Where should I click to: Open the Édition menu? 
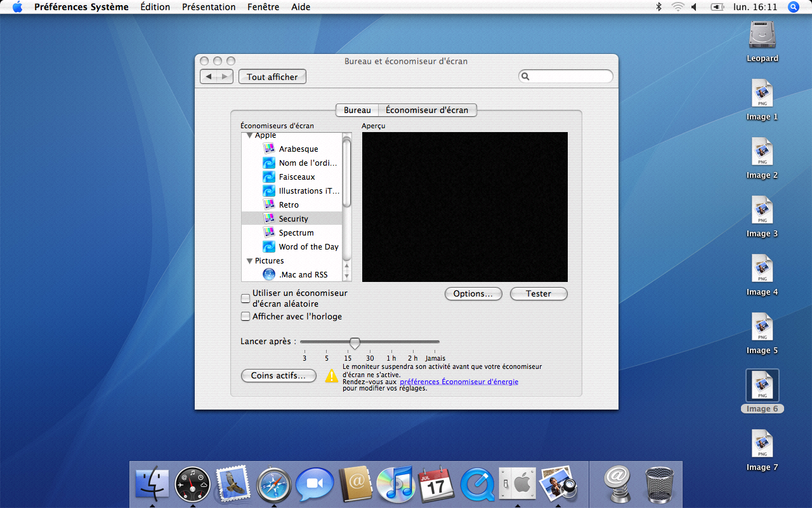(155, 7)
